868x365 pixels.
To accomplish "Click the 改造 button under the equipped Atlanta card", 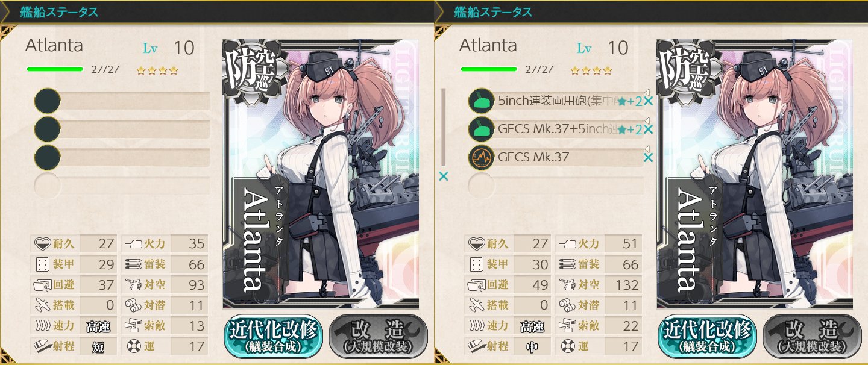I will click(812, 335).
